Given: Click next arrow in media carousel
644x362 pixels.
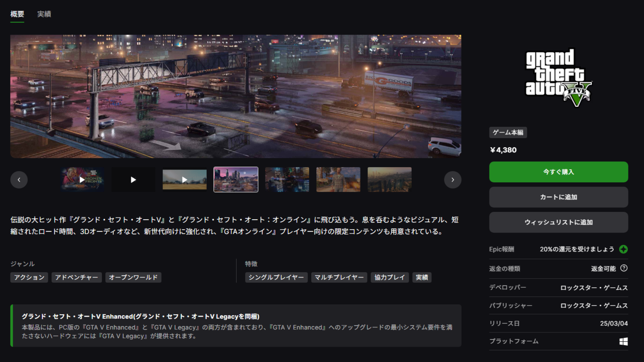Looking at the screenshot, I should (452, 180).
